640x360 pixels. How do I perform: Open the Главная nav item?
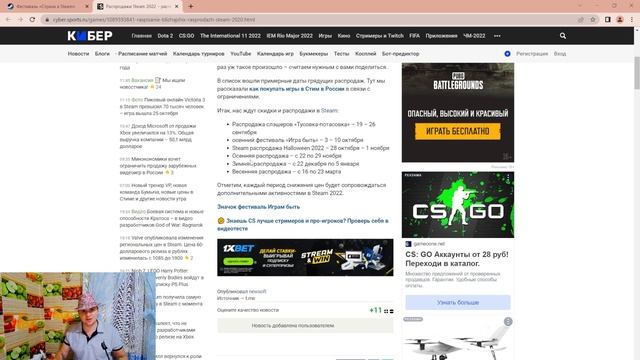click(x=141, y=36)
